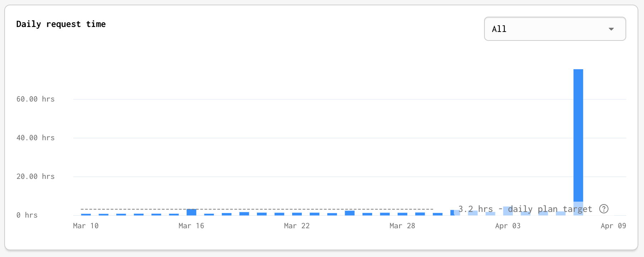Viewport: 644px width, 257px height.
Task: Click the Mar 28 date label
Action: 402,226
